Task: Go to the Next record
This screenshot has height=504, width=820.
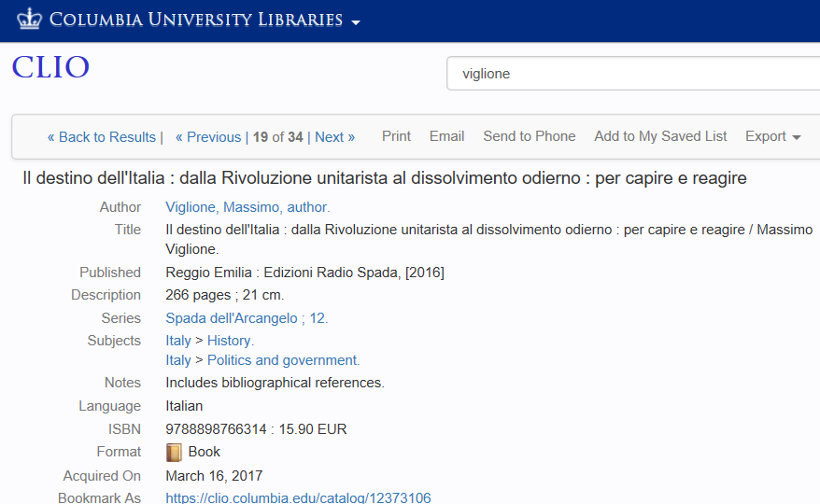Action: point(334,137)
